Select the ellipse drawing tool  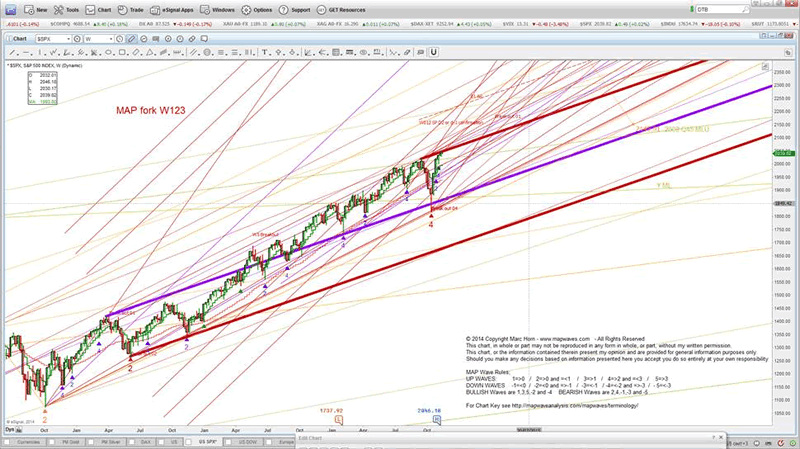pyautogui.click(x=108, y=52)
